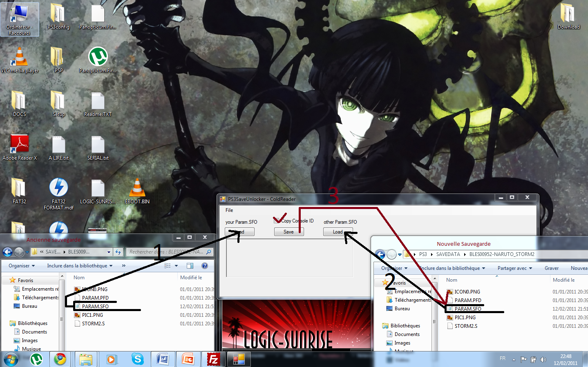This screenshot has height=367, width=588.
Task: Open view options dropdown in left Explorer
Action: pos(176,266)
